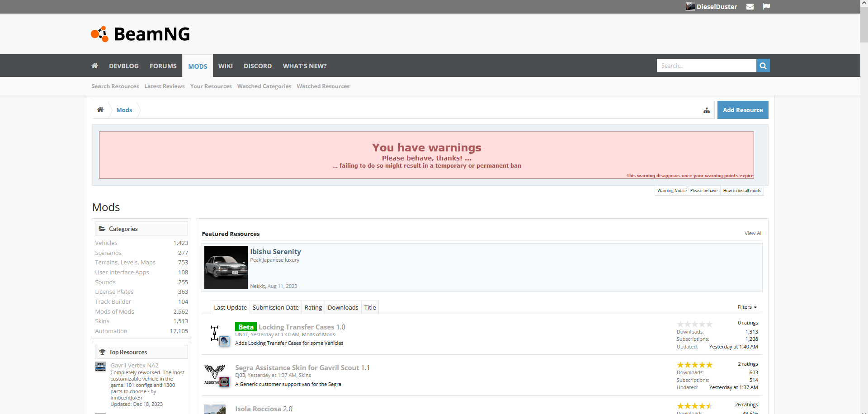The width and height of the screenshot is (868, 414).
Task: Click the search magnifier button
Action: pos(763,66)
